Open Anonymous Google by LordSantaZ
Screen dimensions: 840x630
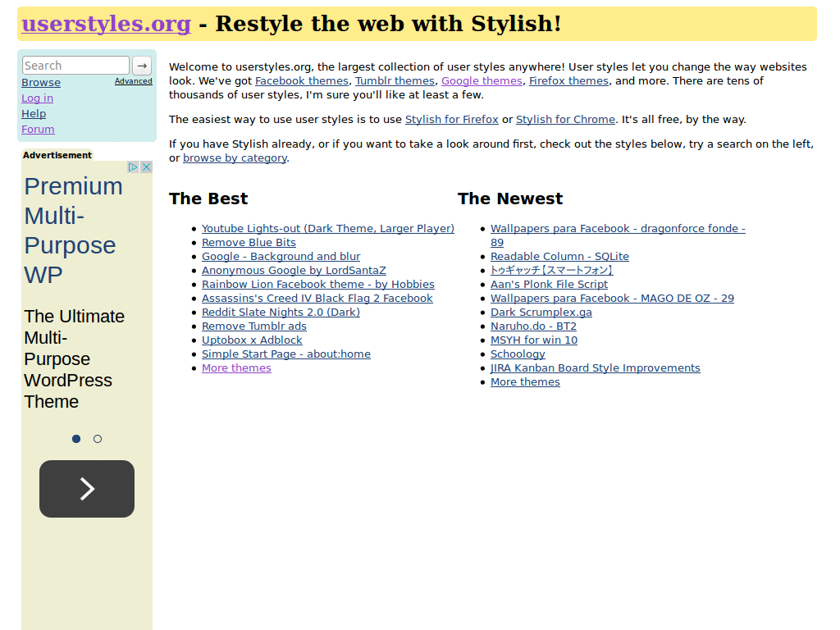294,271
